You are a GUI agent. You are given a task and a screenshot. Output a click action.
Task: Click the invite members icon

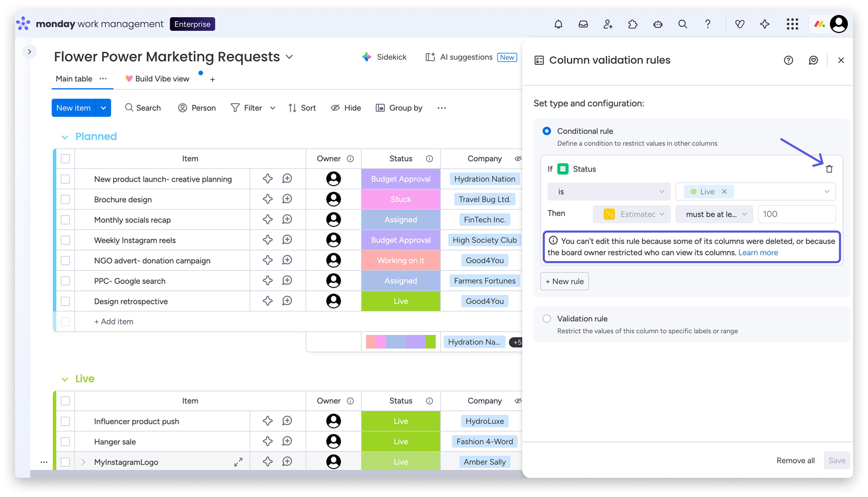tap(608, 24)
